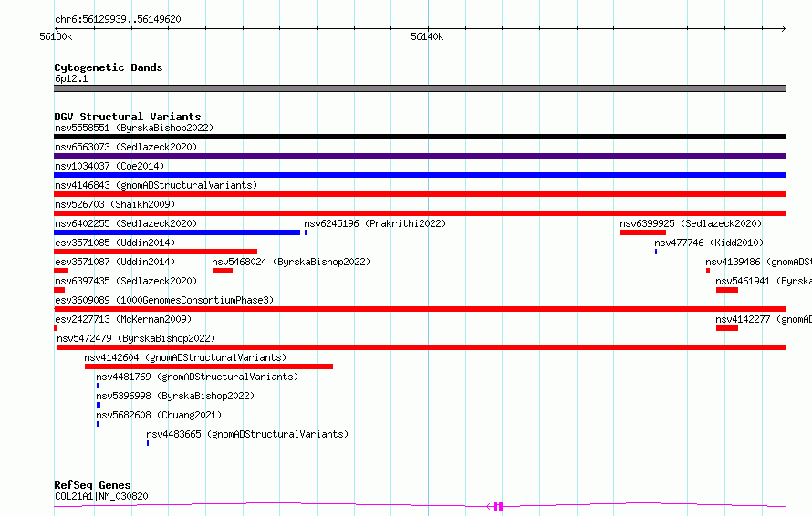This screenshot has width=812, height=516.
Task: Open COL21A1|NM_030820 gene label
Action: coord(101,496)
